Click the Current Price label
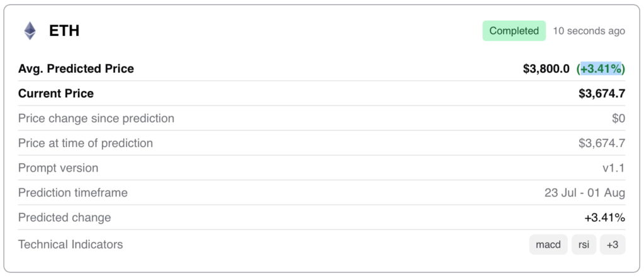 56,94
